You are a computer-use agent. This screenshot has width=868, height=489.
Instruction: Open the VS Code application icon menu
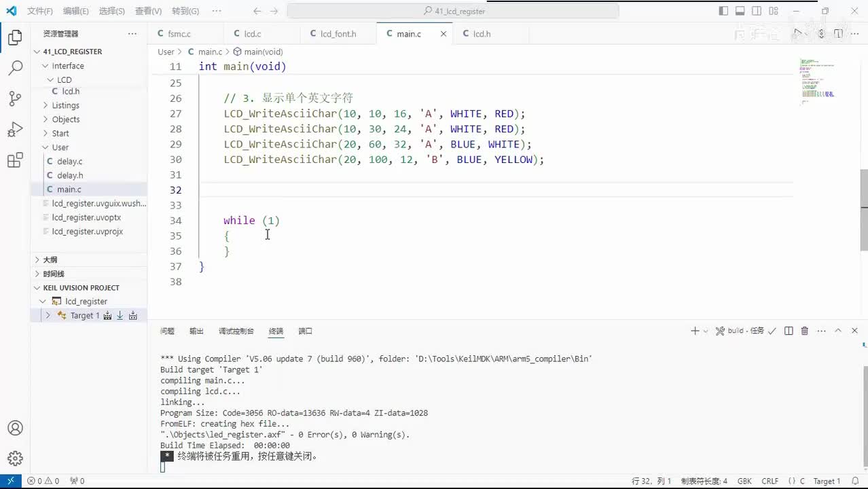tap(11, 11)
